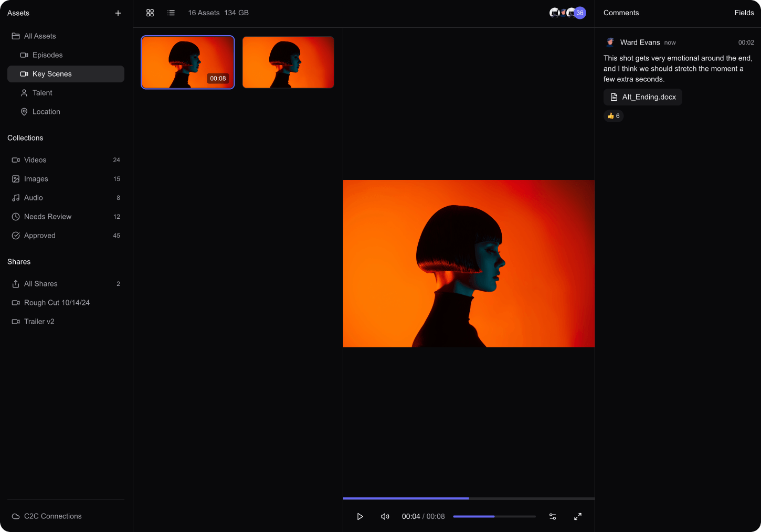The image size is (761, 532).
Task: Select the Key Scenes folder
Action: [x=66, y=74]
